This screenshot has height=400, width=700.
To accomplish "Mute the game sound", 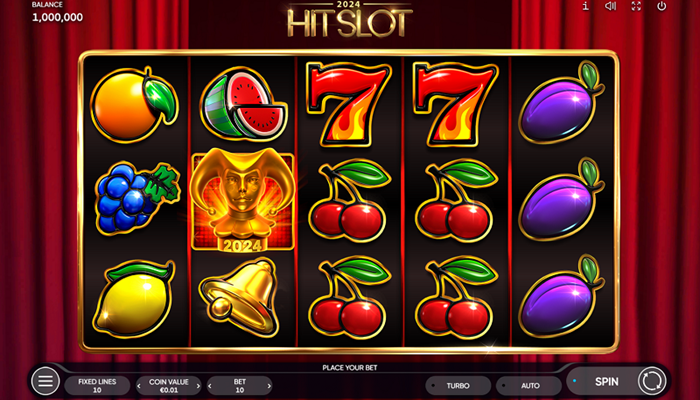I will [610, 6].
